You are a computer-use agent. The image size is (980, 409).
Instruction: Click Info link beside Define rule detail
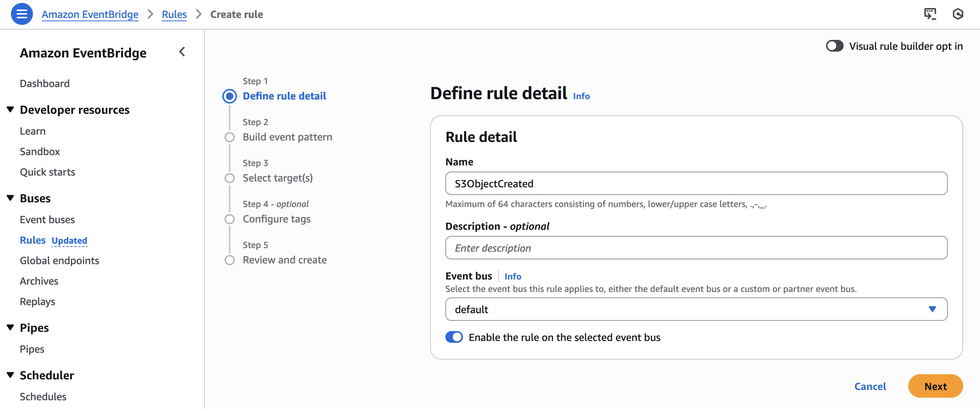pyautogui.click(x=581, y=96)
